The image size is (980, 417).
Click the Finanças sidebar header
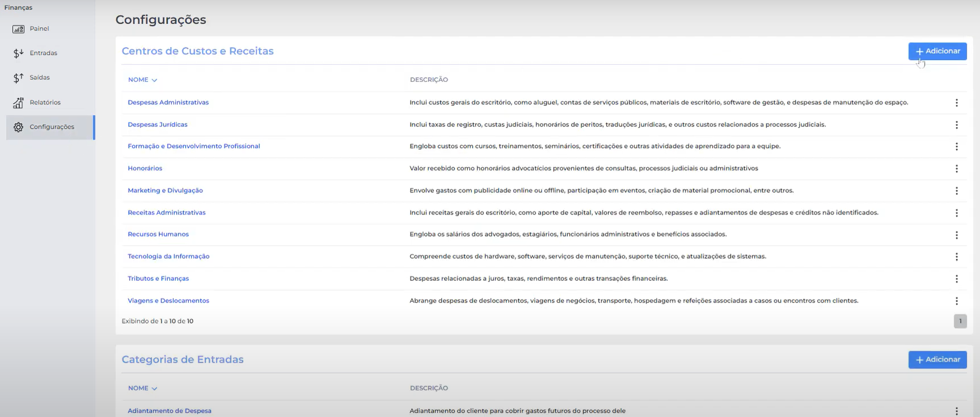[x=18, y=7]
